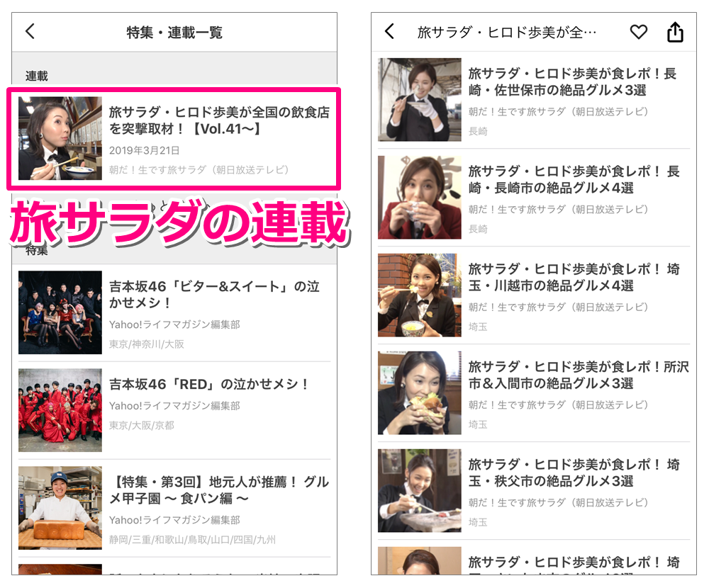Tap thumbnail of baker holding bread loaf
This screenshot has height=588, width=709.
click(60, 507)
